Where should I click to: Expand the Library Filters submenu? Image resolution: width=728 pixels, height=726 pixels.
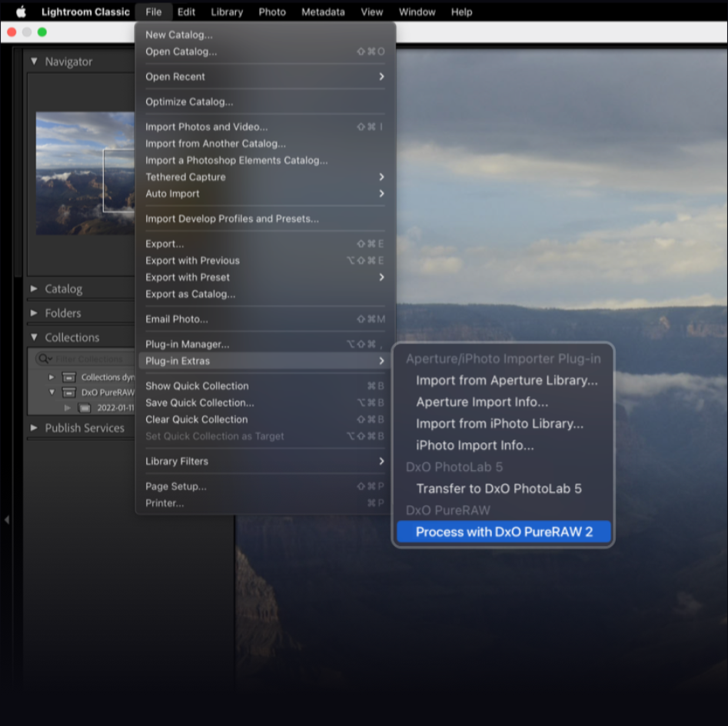click(265, 461)
